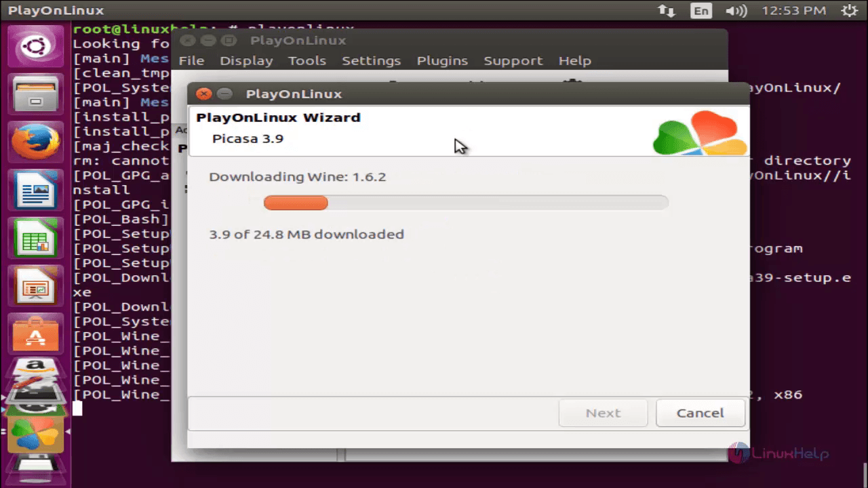This screenshot has height=488, width=868.
Task: Open the Display menu
Action: click(246, 60)
